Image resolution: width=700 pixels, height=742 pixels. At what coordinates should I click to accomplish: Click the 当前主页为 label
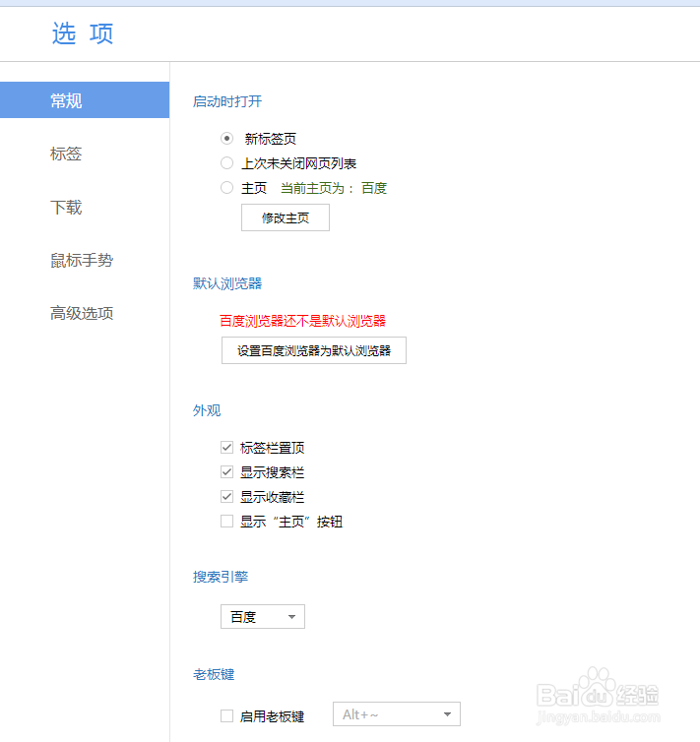[x=317, y=188]
